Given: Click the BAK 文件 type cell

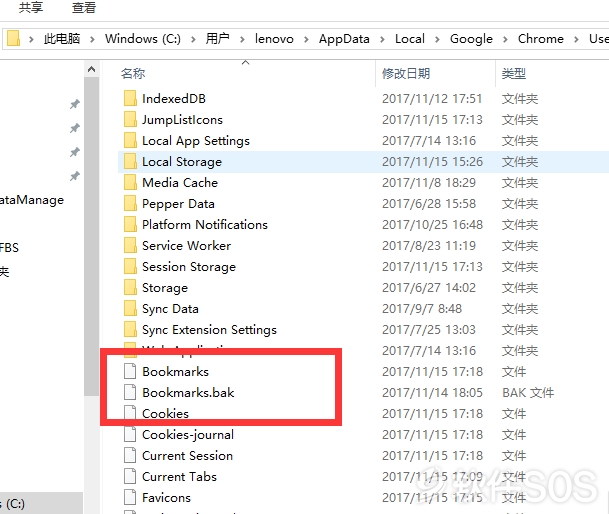Looking at the screenshot, I should pyautogui.click(x=528, y=392).
